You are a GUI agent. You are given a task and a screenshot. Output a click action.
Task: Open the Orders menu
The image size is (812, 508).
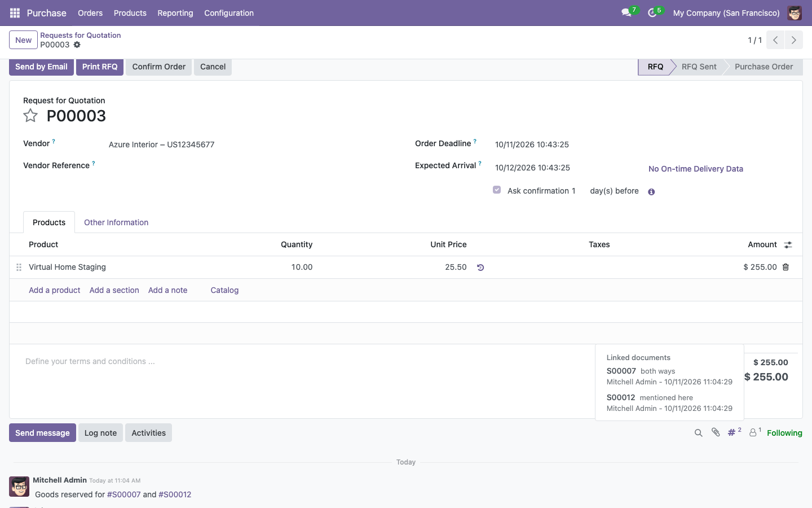click(90, 13)
